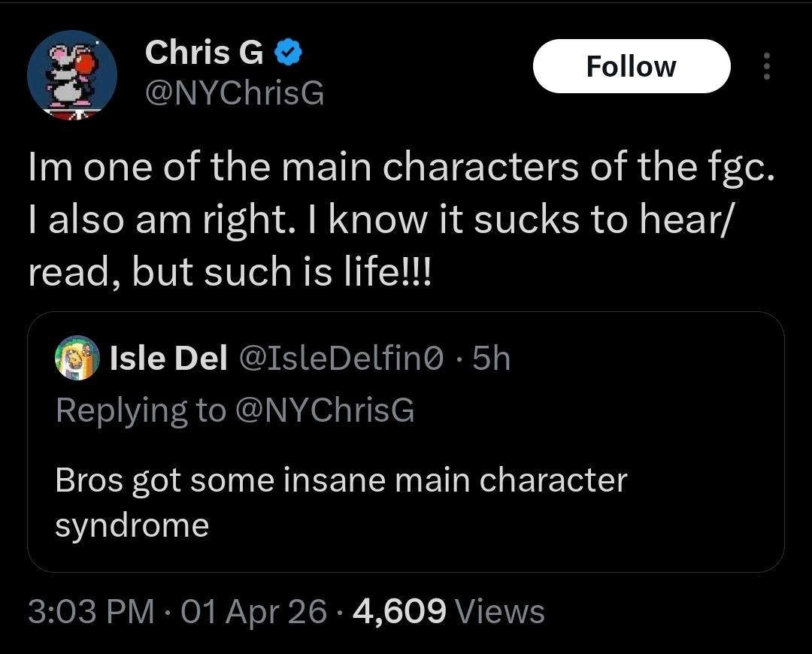This screenshot has height=654, width=812.
Task: Open Chris G's mouse profile picture
Action: point(72,75)
